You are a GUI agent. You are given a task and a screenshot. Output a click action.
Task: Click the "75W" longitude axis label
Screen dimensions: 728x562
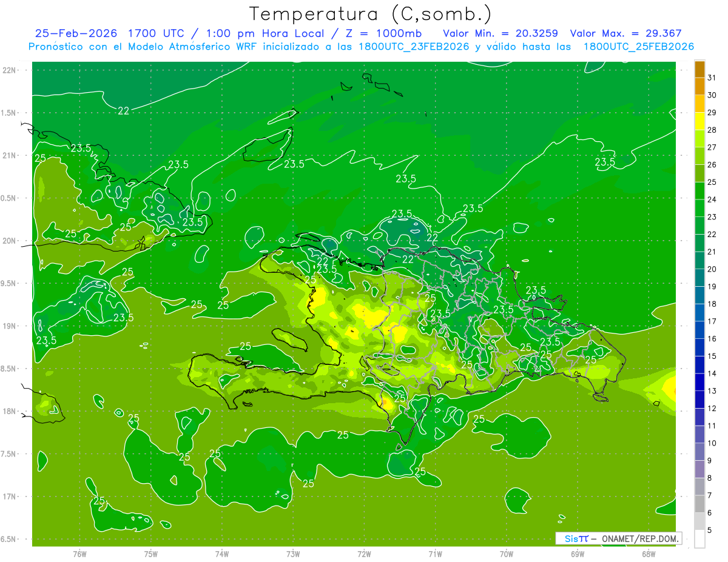tap(151, 554)
